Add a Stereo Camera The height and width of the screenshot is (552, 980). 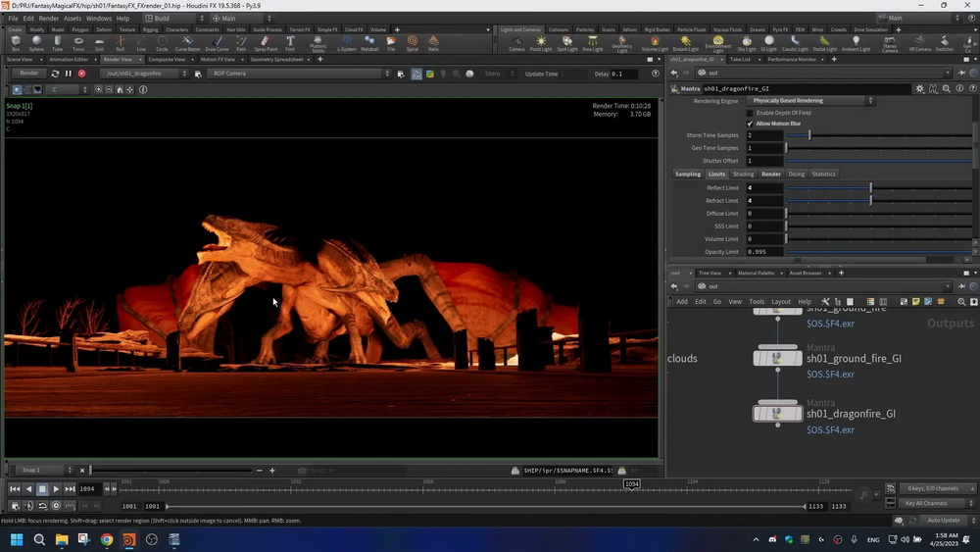[890, 44]
